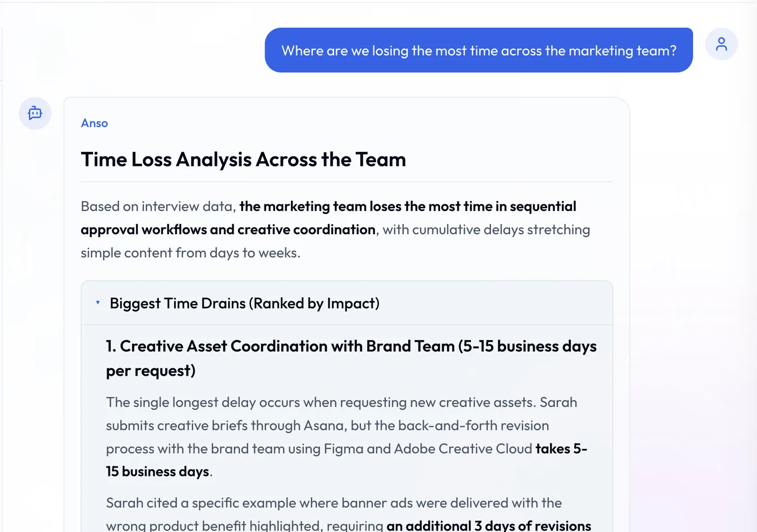This screenshot has height=532, width=757.
Task: Click the 'Anso' sender name label
Action: pos(95,123)
